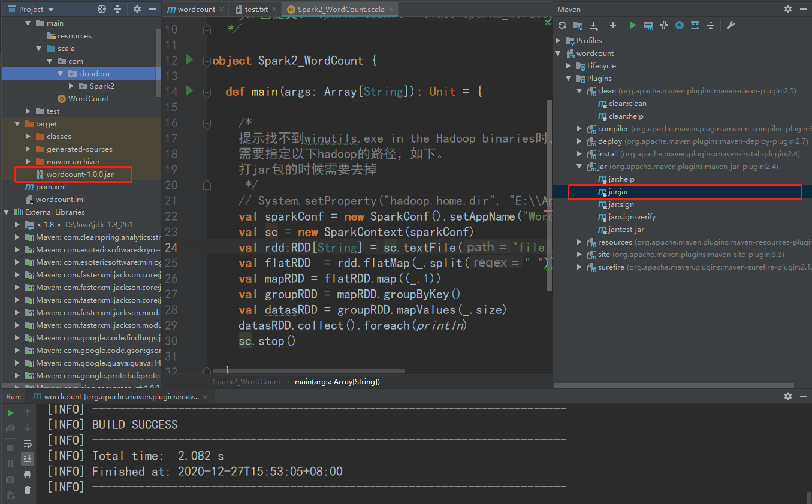
Task: Execute Maven goal icon
Action: point(648,25)
